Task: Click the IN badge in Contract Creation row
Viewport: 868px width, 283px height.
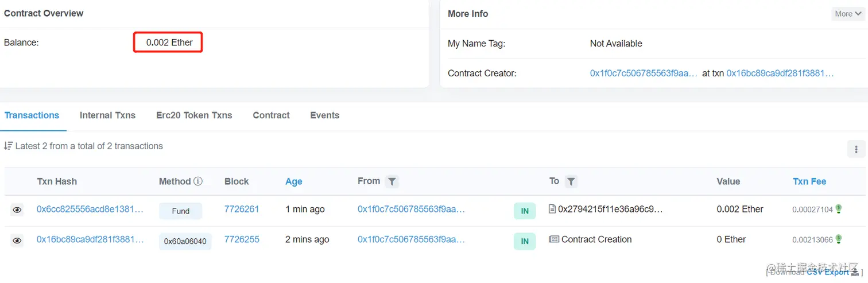Action: coord(525,242)
